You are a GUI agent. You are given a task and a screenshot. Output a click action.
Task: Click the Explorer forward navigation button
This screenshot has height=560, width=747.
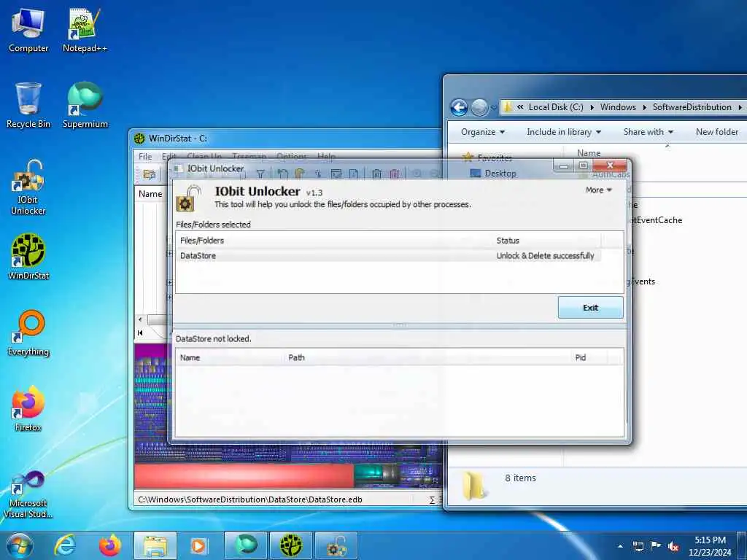[x=479, y=108]
